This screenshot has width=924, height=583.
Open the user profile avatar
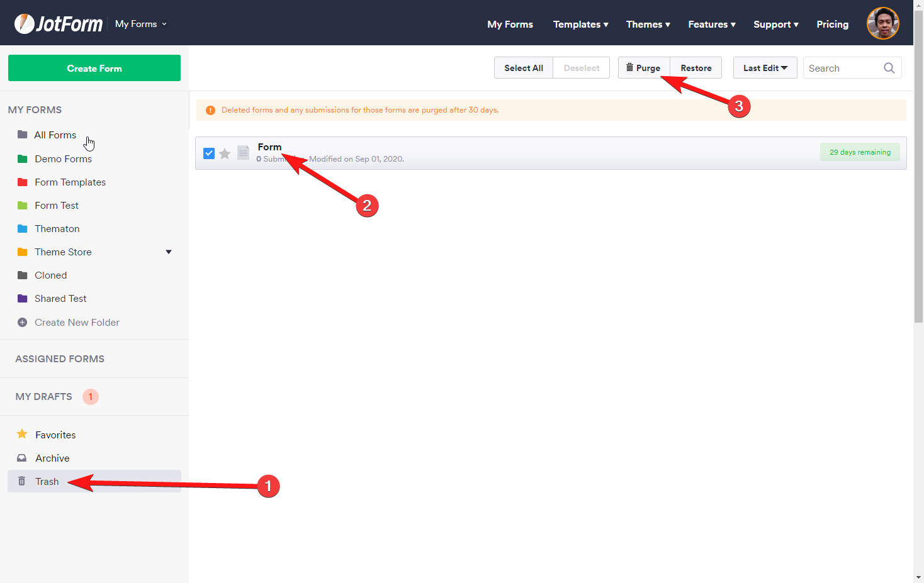(882, 24)
